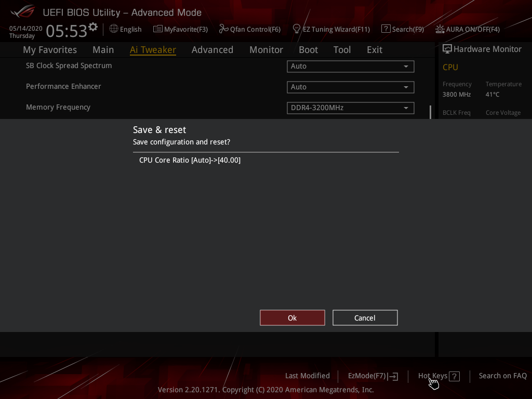Open the Exit tab
This screenshot has width=532, height=399.
375,50
